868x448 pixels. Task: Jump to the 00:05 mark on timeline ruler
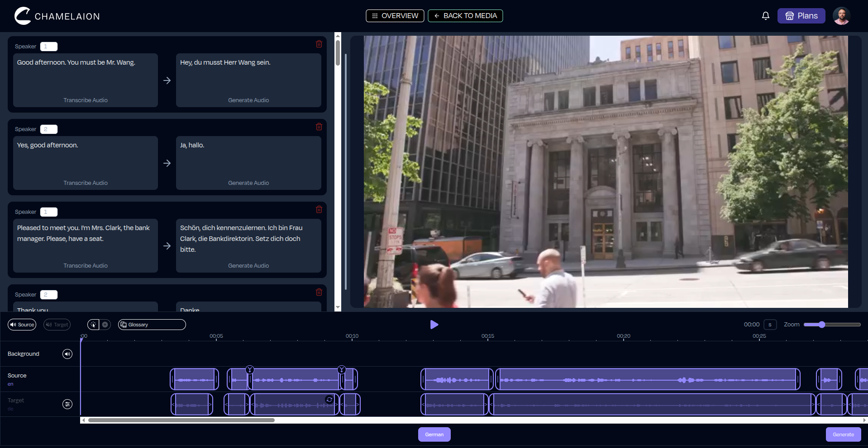pyautogui.click(x=216, y=336)
